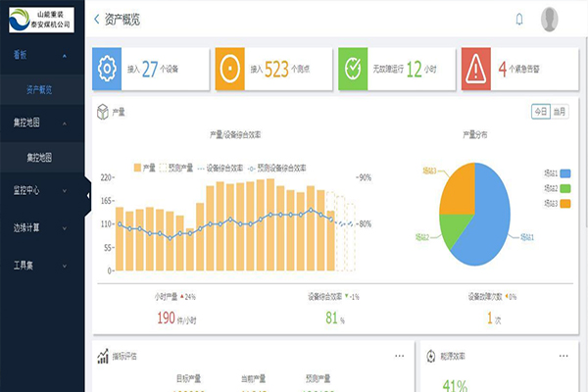Click the orange 测点 circle icon

tap(229, 69)
